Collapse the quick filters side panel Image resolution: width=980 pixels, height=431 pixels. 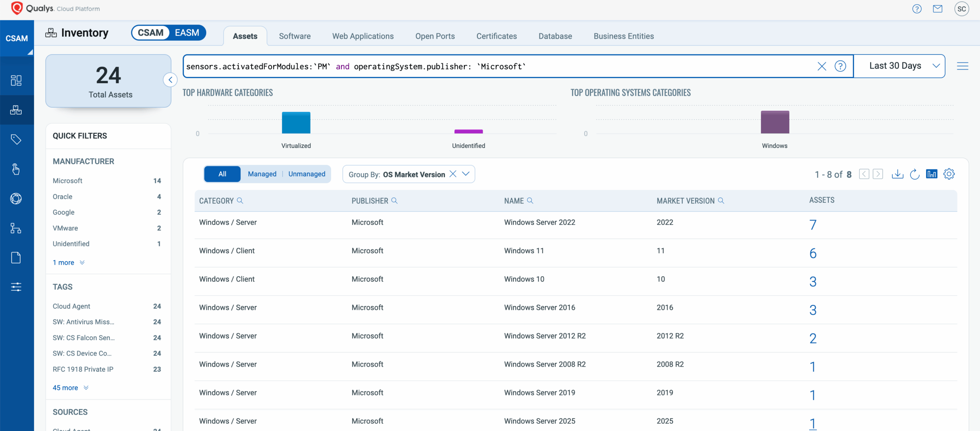(x=170, y=80)
